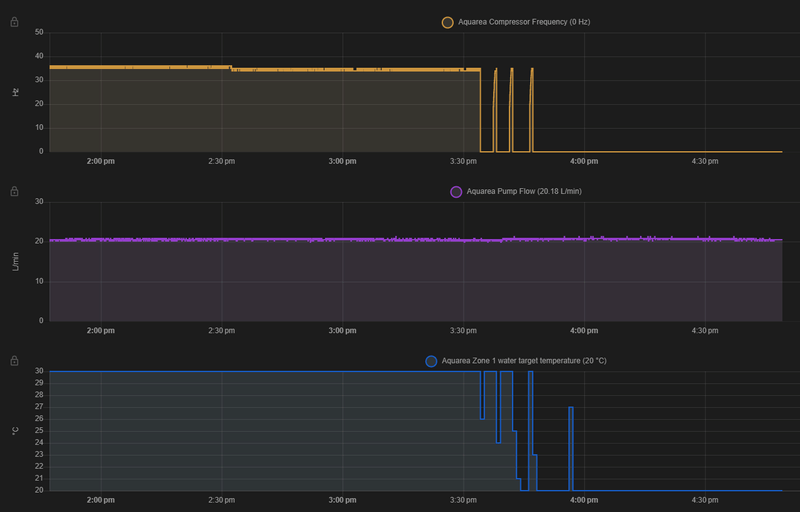Toggle the purple Pump Flow legend circle
This screenshot has height=512, width=800.
pyautogui.click(x=456, y=191)
